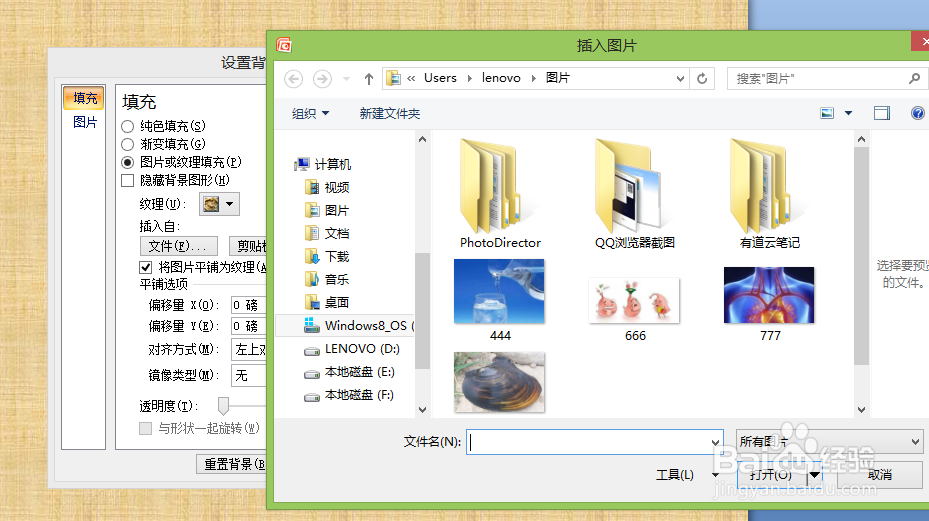
Task: Click the 取消 button
Action: click(x=881, y=475)
